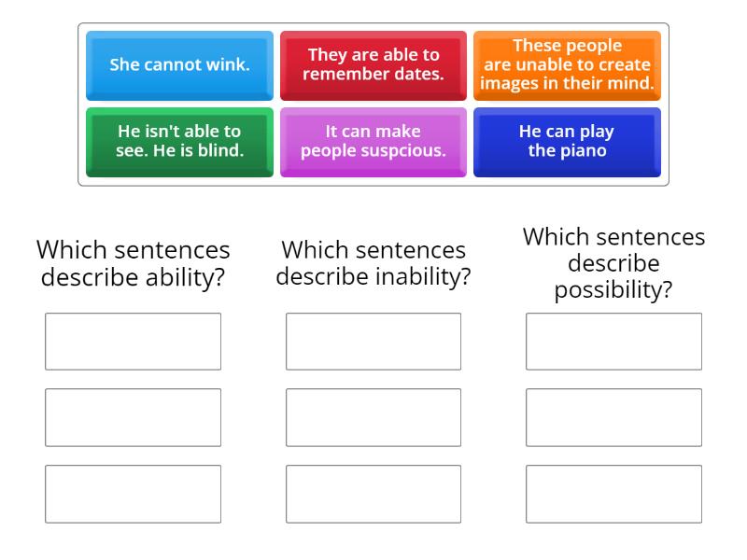The image size is (747, 560).
Task: Click the top empty box under ability column
Action: pos(133,341)
